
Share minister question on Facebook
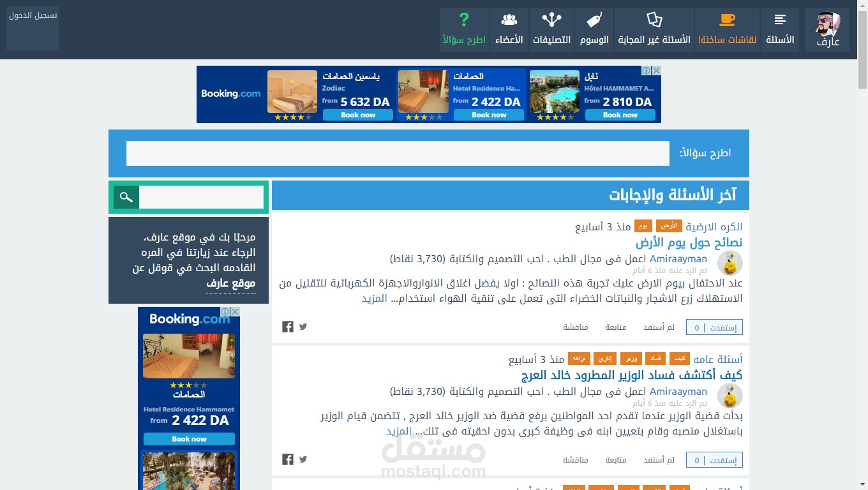(x=288, y=459)
